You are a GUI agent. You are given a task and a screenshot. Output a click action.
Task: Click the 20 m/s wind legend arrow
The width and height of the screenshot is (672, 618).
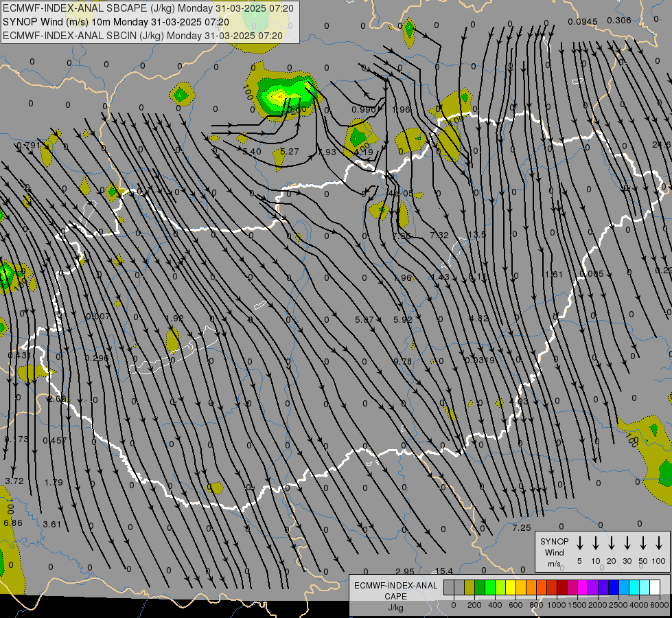point(611,543)
